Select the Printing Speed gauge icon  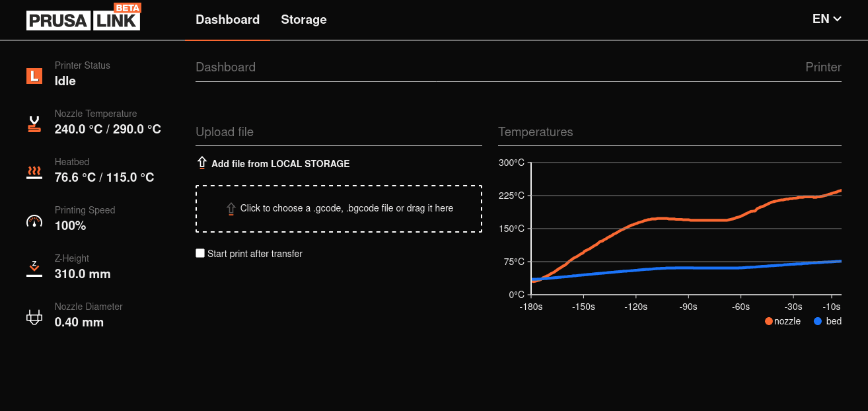tap(34, 219)
